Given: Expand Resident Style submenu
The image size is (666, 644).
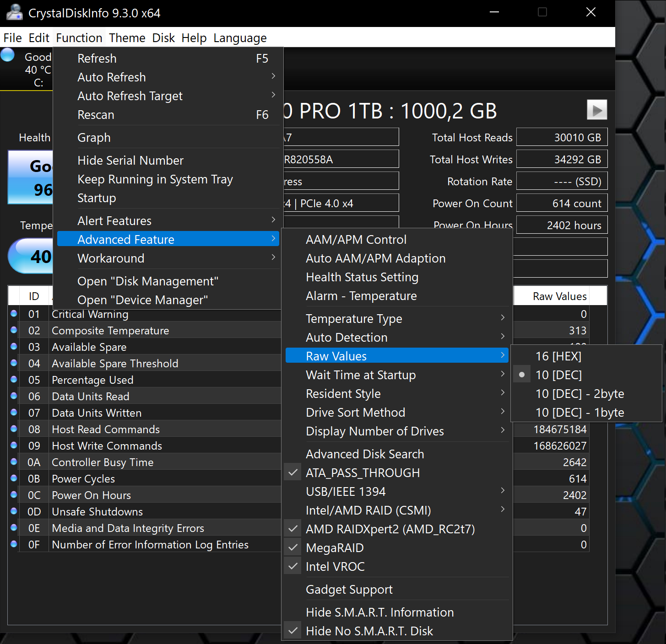Looking at the screenshot, I should 397,393.
